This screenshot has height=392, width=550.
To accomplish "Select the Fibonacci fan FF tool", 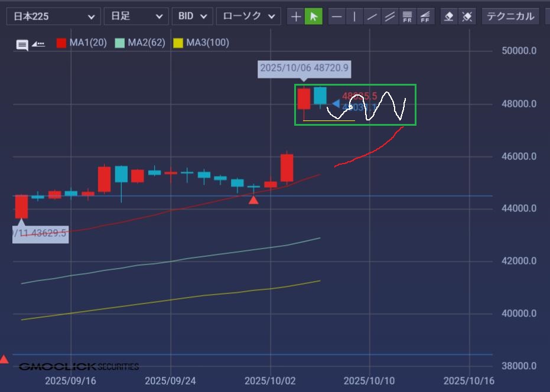I will (x=424, y=17).
